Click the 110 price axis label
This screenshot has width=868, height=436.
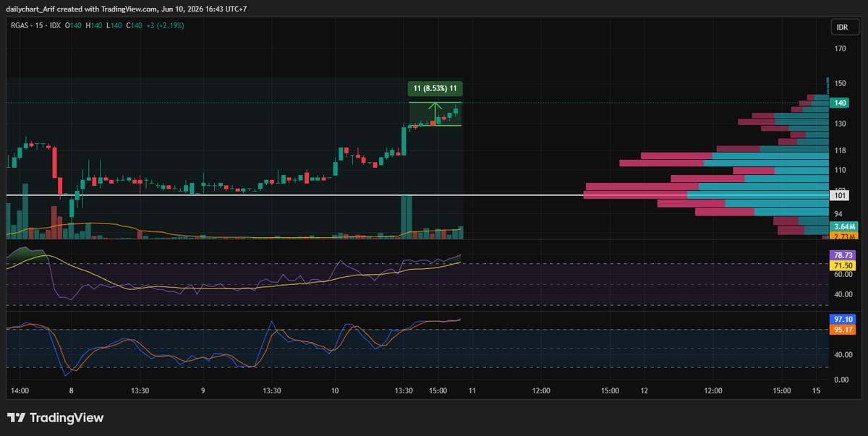[841, 170]
